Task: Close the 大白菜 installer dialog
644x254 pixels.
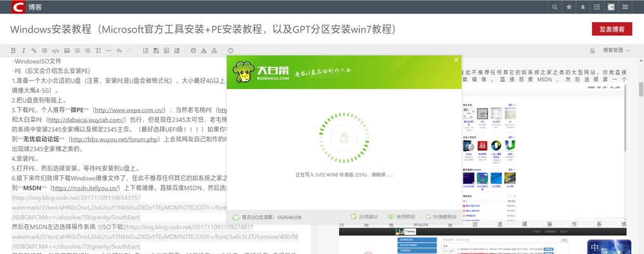Action: coord(456,60)
